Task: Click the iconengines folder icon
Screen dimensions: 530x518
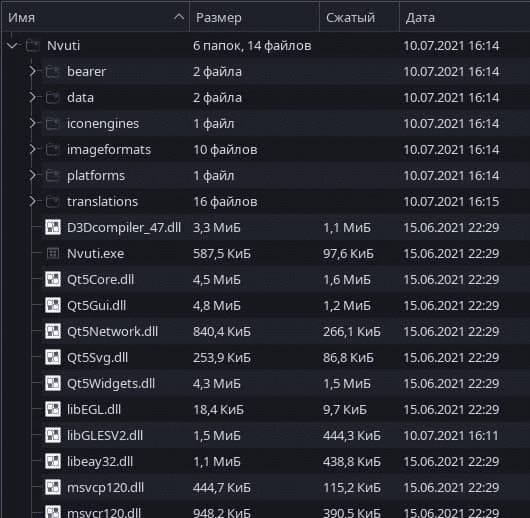Action: [x=53, y=123]
